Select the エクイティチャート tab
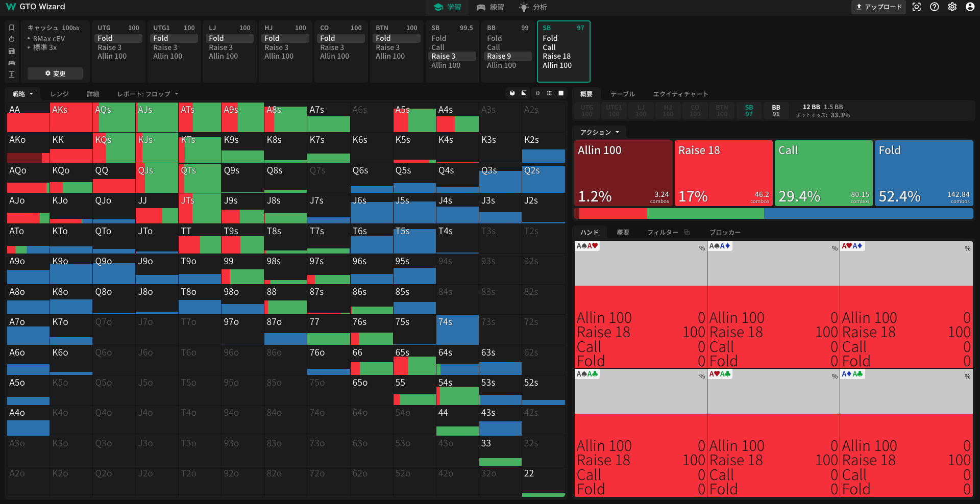 680,94
